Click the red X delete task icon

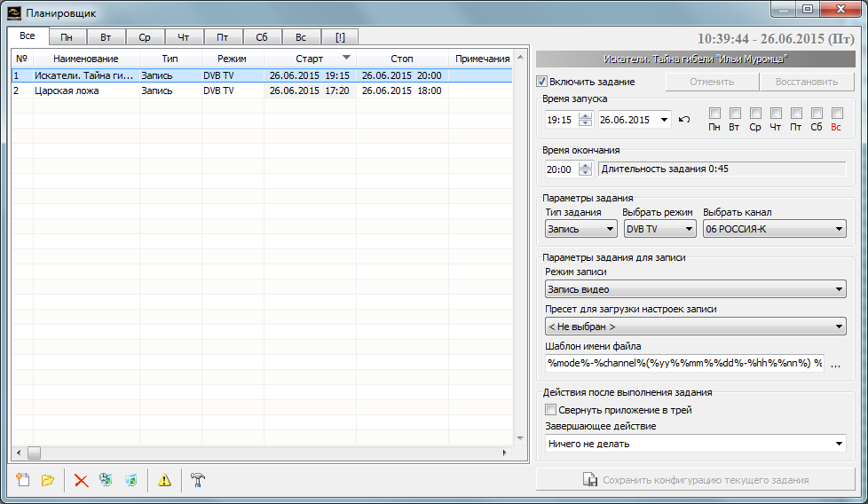pos(81,480)
